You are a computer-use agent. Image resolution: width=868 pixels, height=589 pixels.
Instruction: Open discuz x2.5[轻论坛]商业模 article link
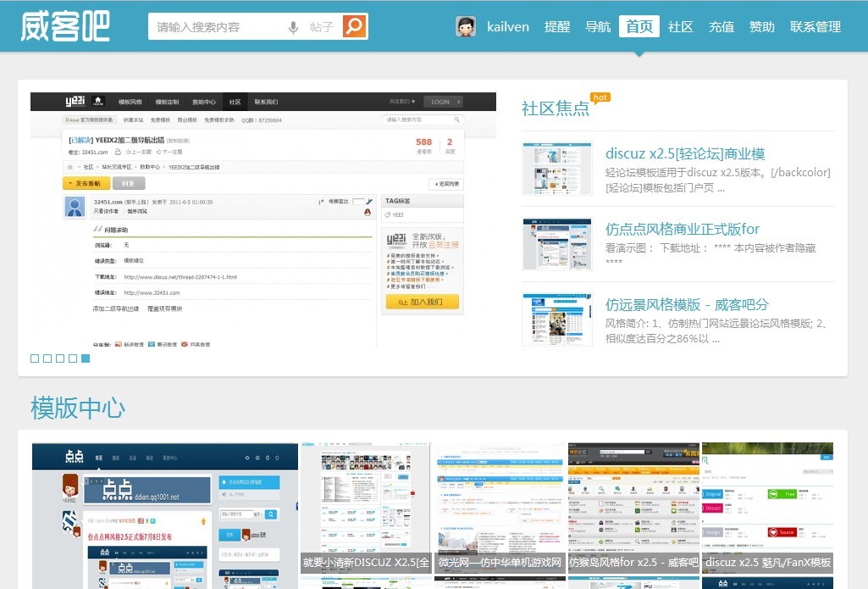pos(685,153)
